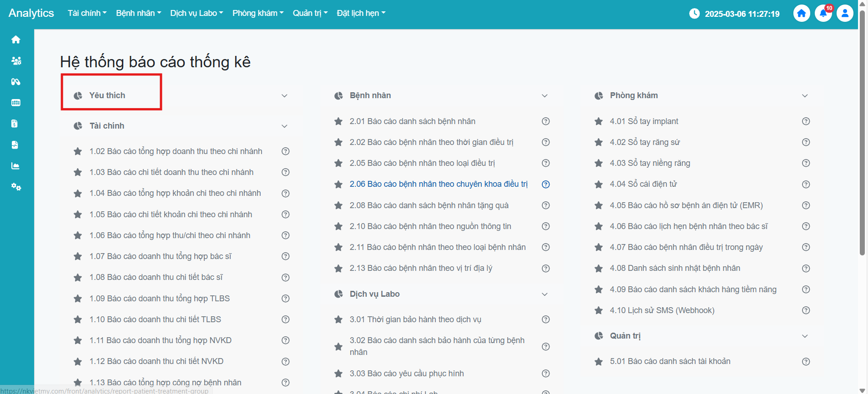The image size is (868, 394).
Task: Open the Dịch vụ Labo top menu
Action: tap(197, 13)
